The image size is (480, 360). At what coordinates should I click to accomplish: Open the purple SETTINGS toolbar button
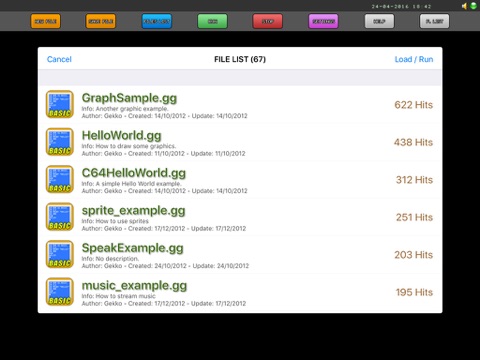(323, 21)
